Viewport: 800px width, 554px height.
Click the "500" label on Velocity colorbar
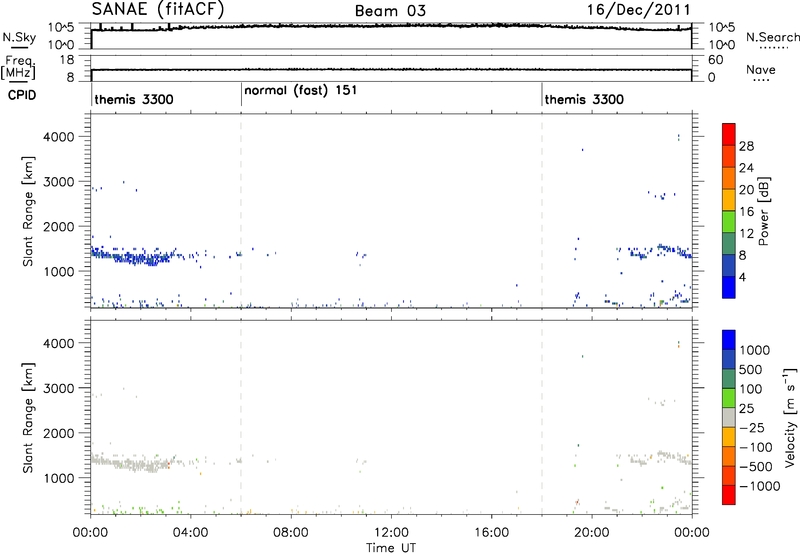[x=751, y=369]
